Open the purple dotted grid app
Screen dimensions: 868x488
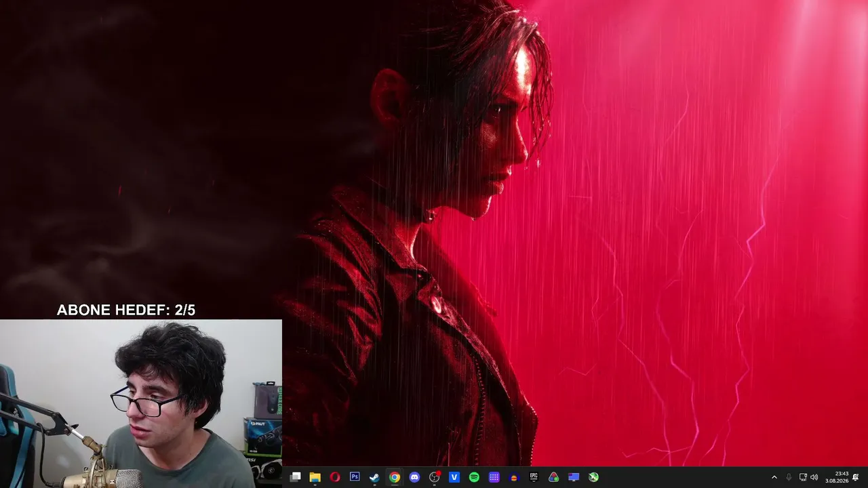click(x=494, y=477)
